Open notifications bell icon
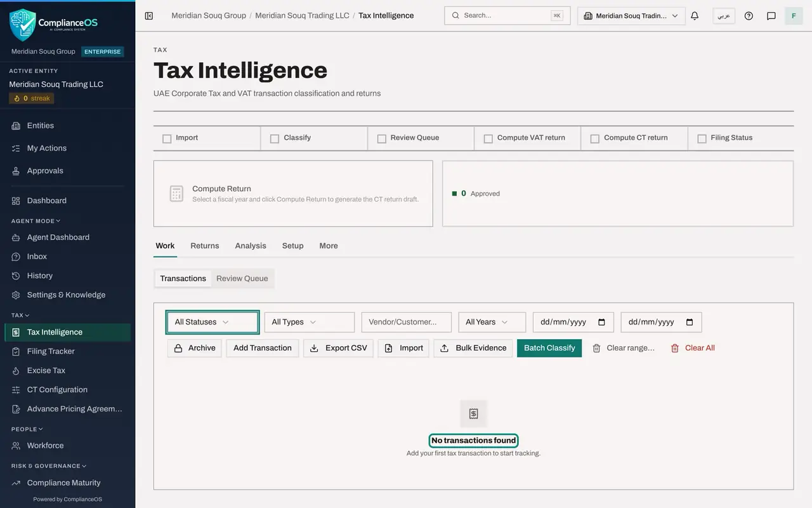The height and width of the screenshot is (508, 812). tap(695, 16)
